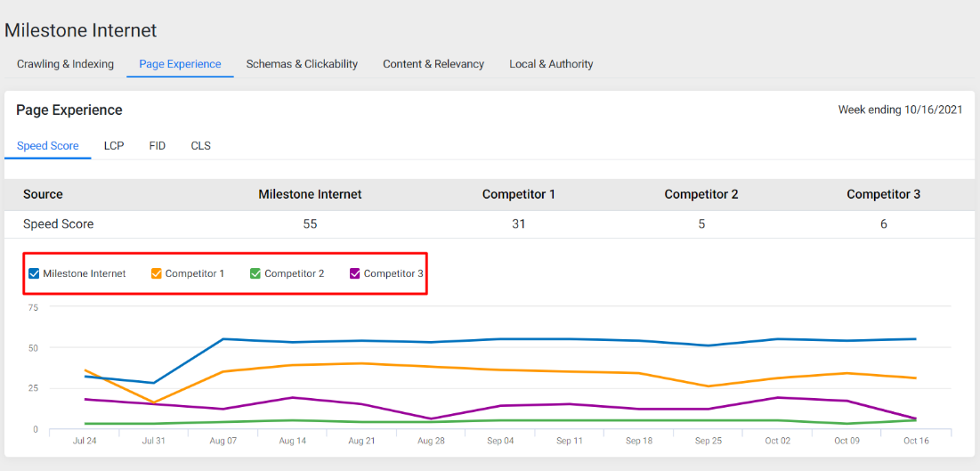Click the Oct 16 axis label
This screenshot has width=980, height=471.
tap(916, 441)
